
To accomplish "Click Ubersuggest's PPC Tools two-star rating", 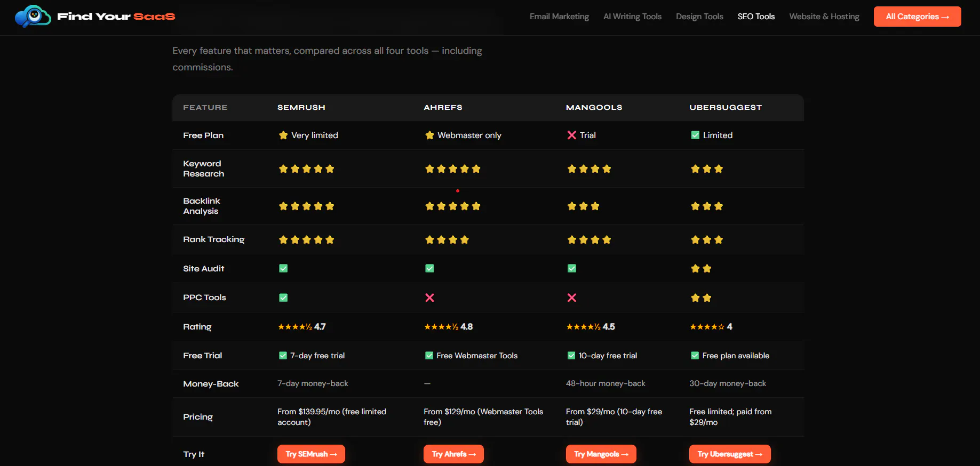I will pyautogui.click(x=701, y=298).
